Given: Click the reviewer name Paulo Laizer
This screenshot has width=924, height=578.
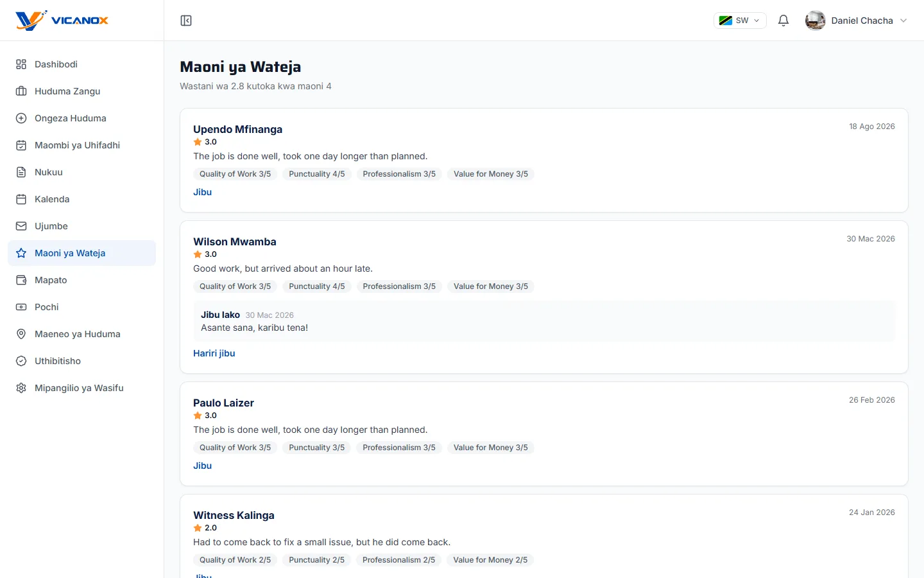Looking at the screenshot, I should click(x=223, y=403).
